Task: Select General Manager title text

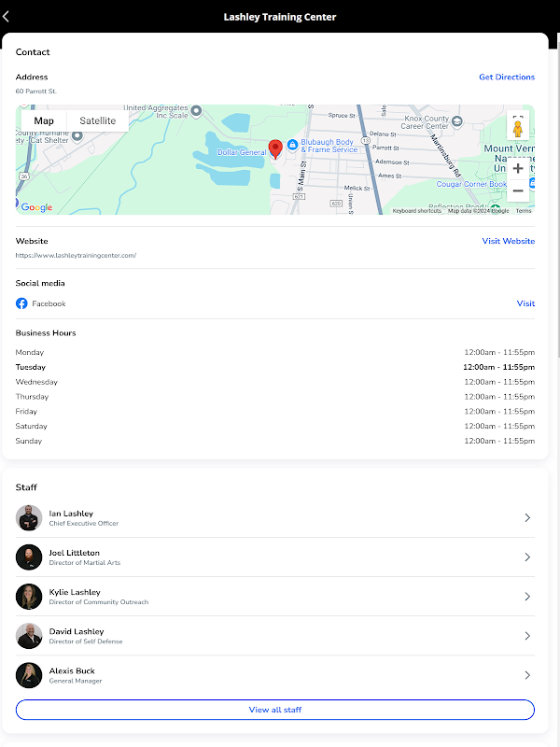Action: pos(76,682)
